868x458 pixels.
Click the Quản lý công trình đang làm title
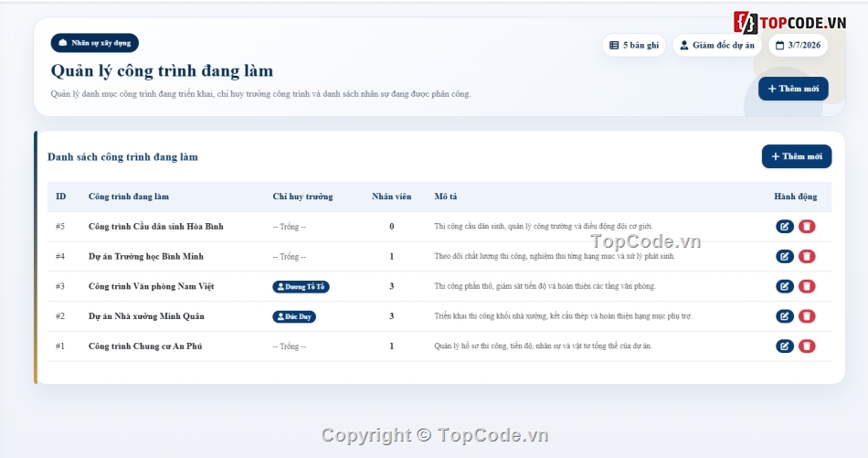click(x=163, y=71)
